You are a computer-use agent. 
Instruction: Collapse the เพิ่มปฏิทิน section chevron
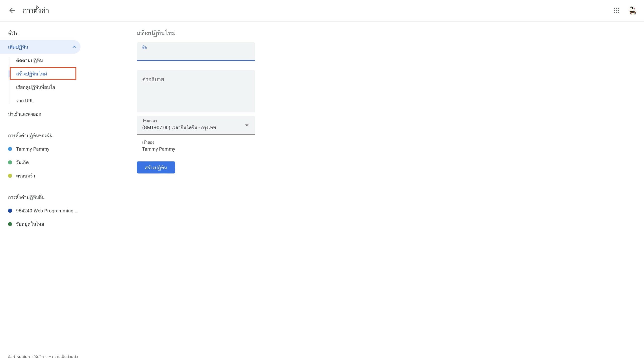[x=74, y=47]
